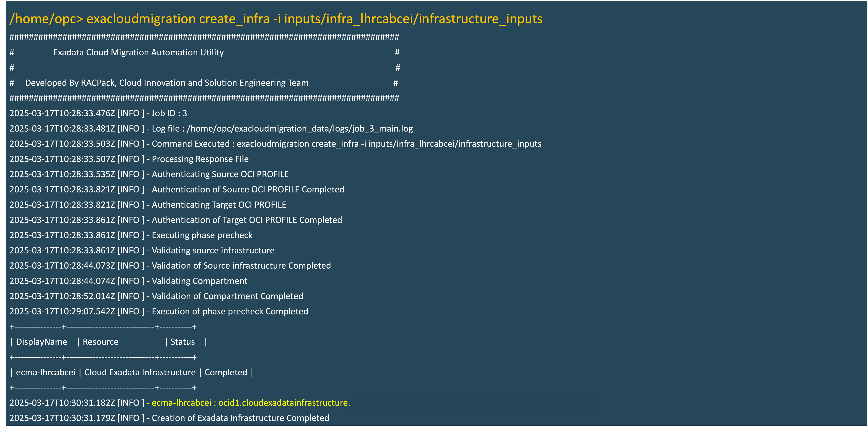868x430 pixels.
Task: Click the exacloudmigration create_infra command line
Action: 276,19
